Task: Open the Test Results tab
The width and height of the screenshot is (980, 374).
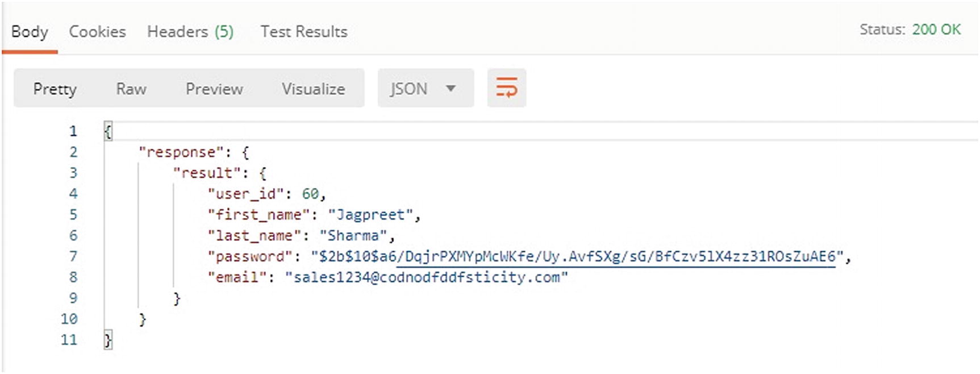Action: coord(304,32)
